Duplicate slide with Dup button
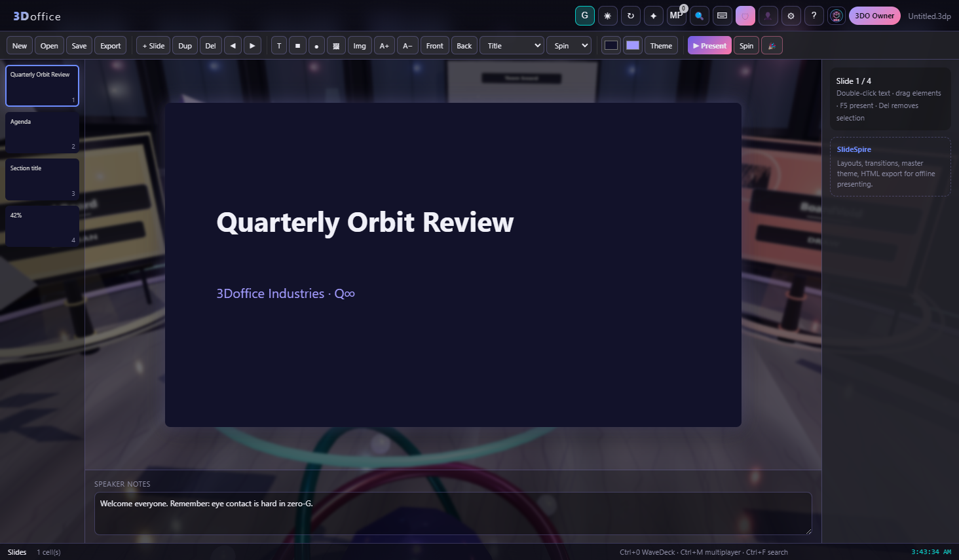The height and width of the screenshot is (560, 959). point(185,46)
